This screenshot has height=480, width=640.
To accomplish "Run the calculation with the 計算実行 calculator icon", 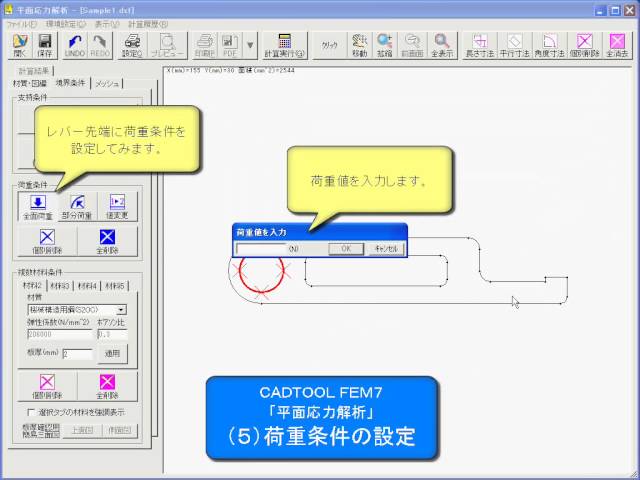I will point(284,46).
